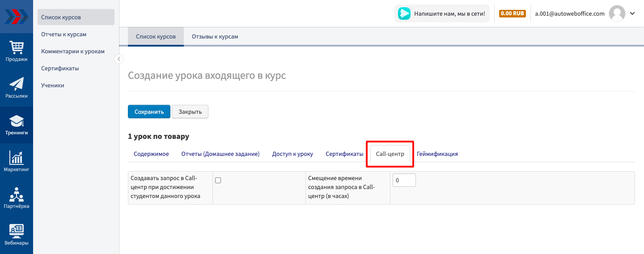The width and height of the screenshot is (644, 254).
Task: Open the Рассылки paper plane section
Action: (x=17, y=87)
